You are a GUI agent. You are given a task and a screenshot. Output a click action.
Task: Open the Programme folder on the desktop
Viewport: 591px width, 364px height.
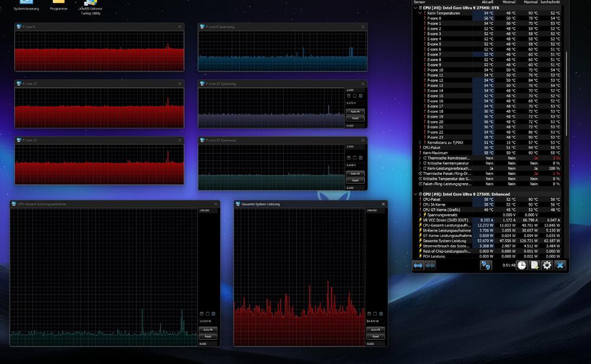pos(59,5)
